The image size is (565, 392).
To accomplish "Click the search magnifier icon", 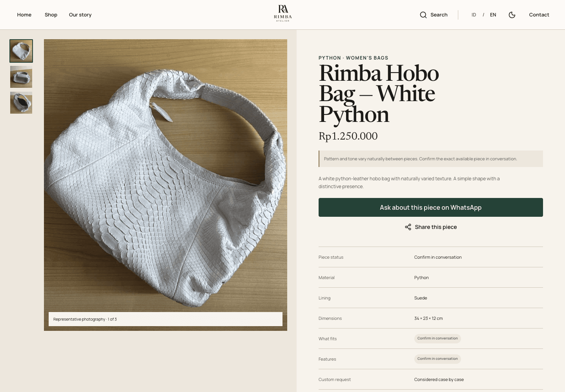I will pyautogui.click(x=423, y=15).
